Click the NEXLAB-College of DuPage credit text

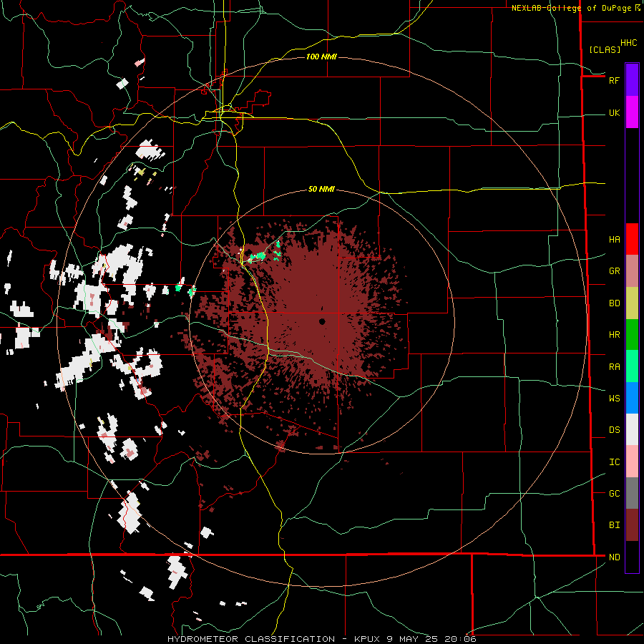click(x=571, y=8)
